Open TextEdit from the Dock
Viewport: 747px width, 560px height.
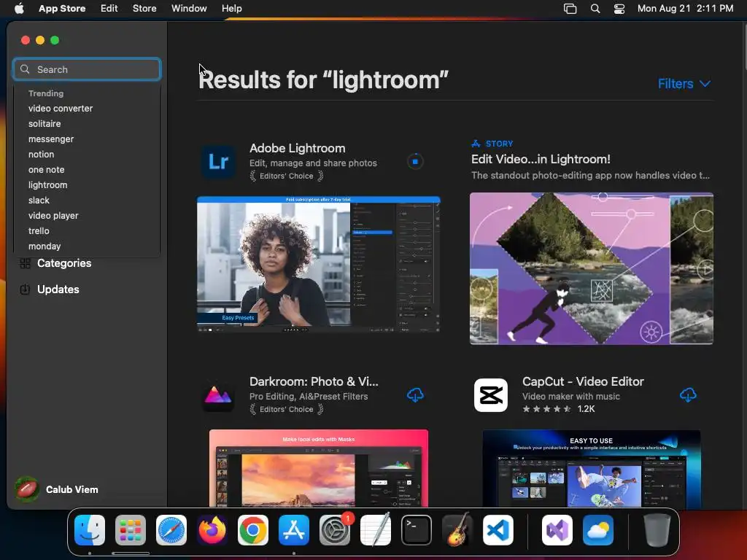(x=376, y=529)
